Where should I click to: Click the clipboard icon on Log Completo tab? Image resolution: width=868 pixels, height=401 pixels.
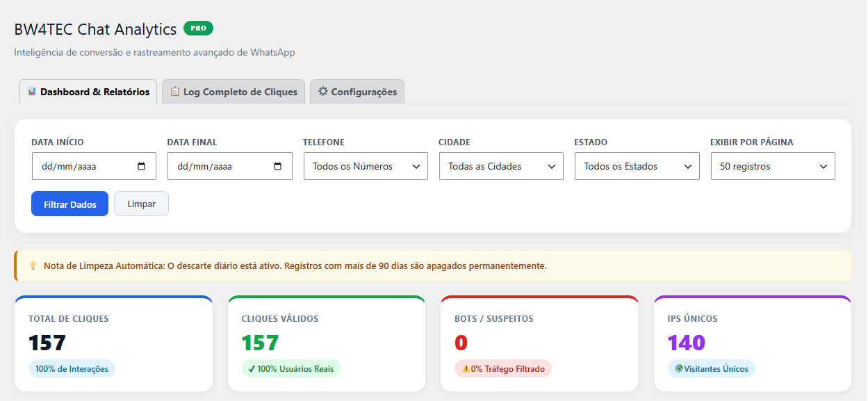tap(175, 92)
